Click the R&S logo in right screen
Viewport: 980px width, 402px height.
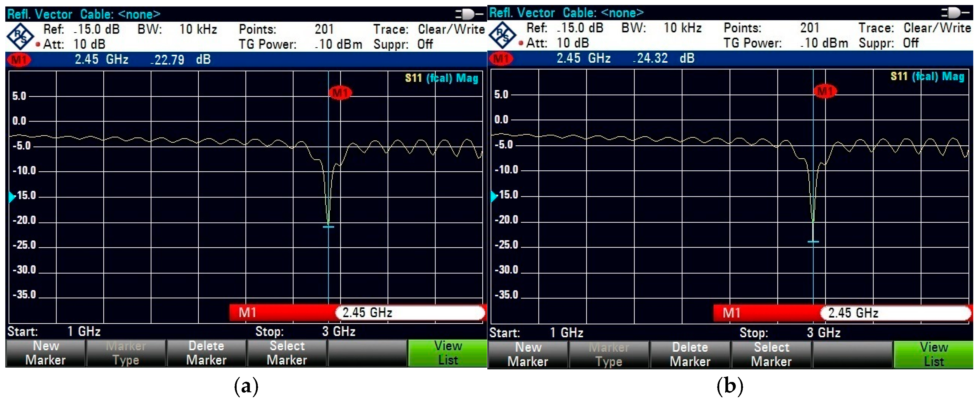[x=502, y=35]
